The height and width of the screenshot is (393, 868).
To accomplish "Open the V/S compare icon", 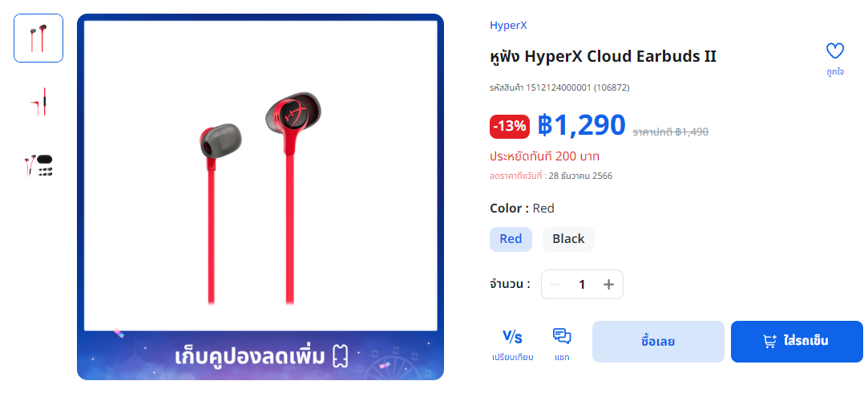I will tap(512, 337).
